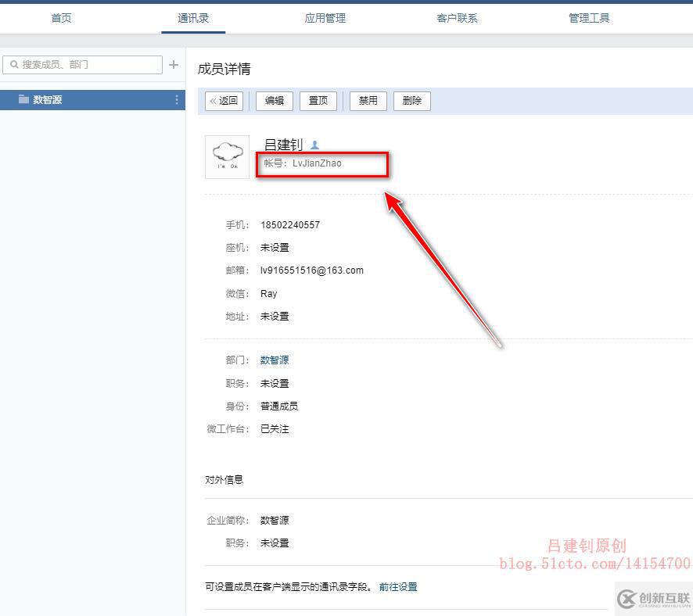Click the back arrow icon in 返回 button

213,100
